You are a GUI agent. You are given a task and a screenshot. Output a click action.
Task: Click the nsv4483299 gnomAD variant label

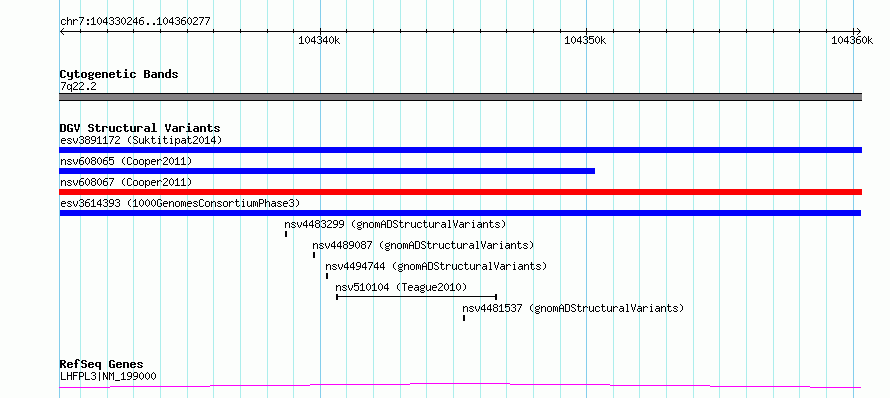[x=395, y=224]
